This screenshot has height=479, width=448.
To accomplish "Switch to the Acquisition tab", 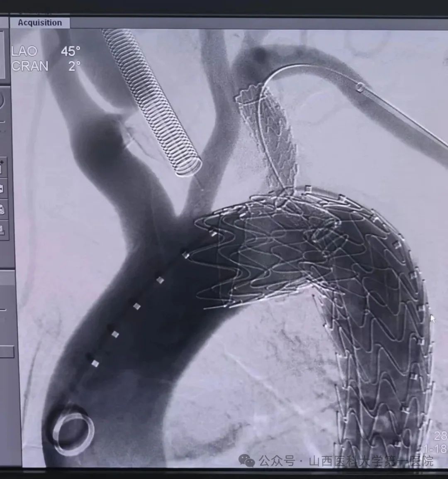I will click(x=40, y=23).
